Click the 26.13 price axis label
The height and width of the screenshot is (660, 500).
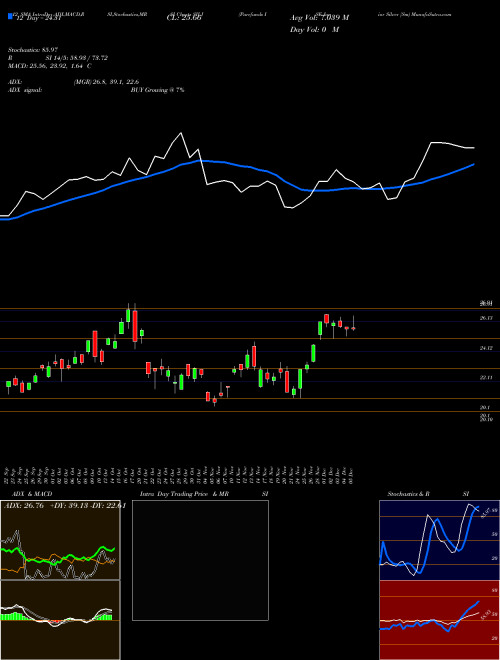pyautogui.click(x=486, y=318)
